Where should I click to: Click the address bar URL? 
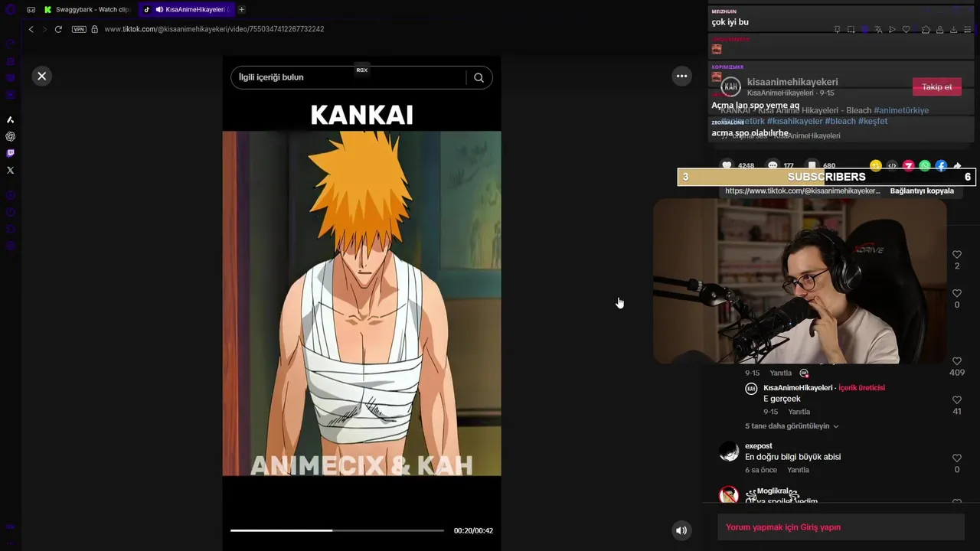click(x=214, y=29)
